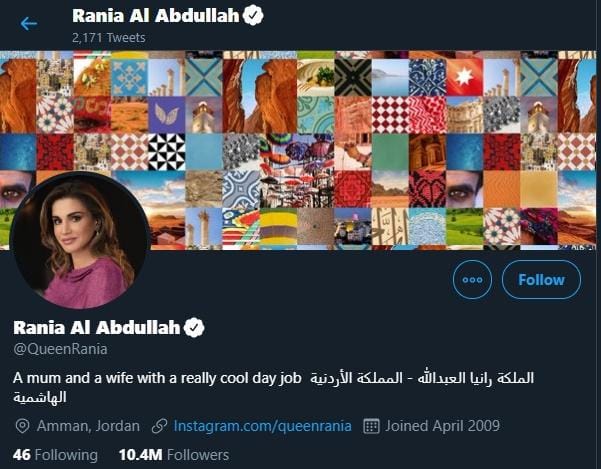Screen dimensions: 601x469
Task: Open the Instagram.com/queenrania link
Action: (263, 426)
